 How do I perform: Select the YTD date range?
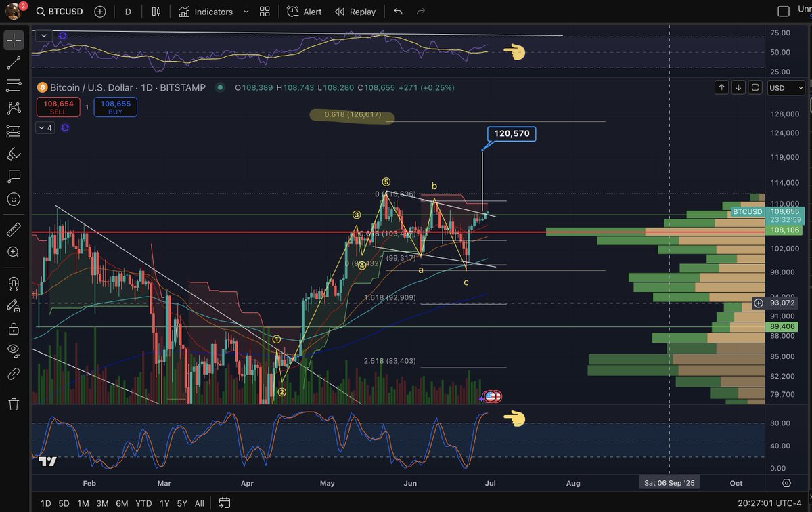(x=143, y=503)
